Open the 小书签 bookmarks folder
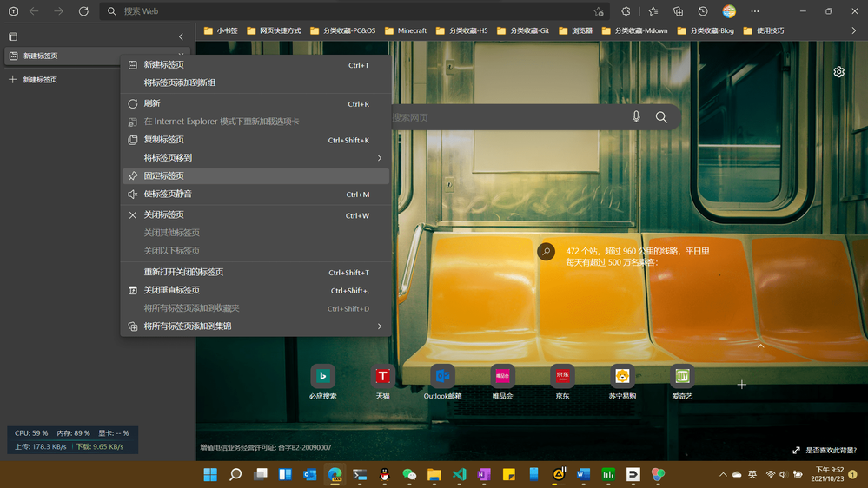The image size is (868, 488). point(221,30)
